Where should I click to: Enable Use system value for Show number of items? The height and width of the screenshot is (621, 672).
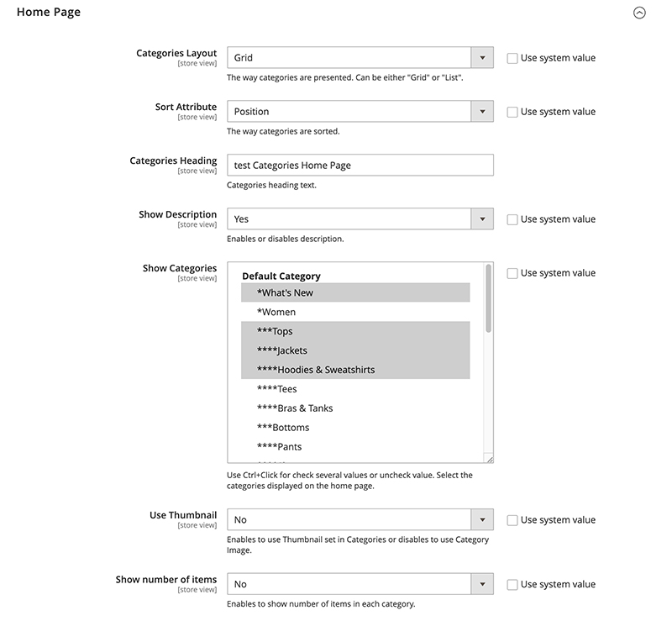512,584
